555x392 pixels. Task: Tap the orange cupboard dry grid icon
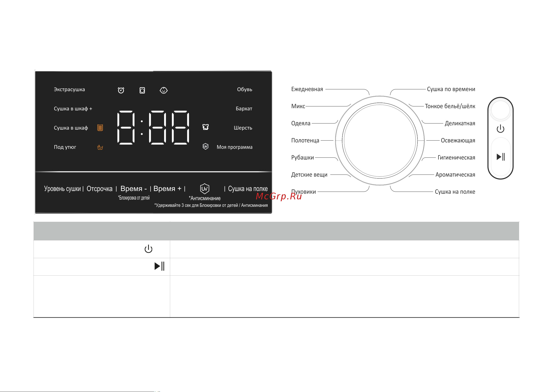click(x=100, y=128)
